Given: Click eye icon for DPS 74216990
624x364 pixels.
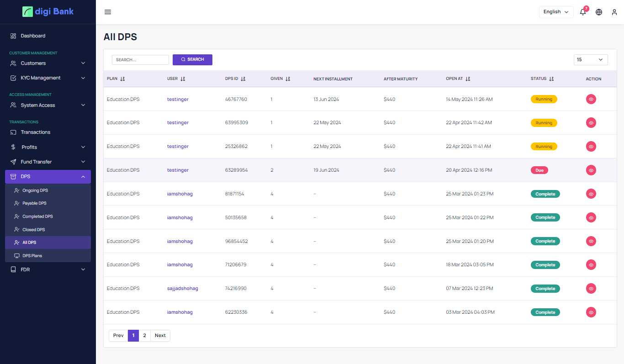Looking at the screenshot, I should pos(591,289).
